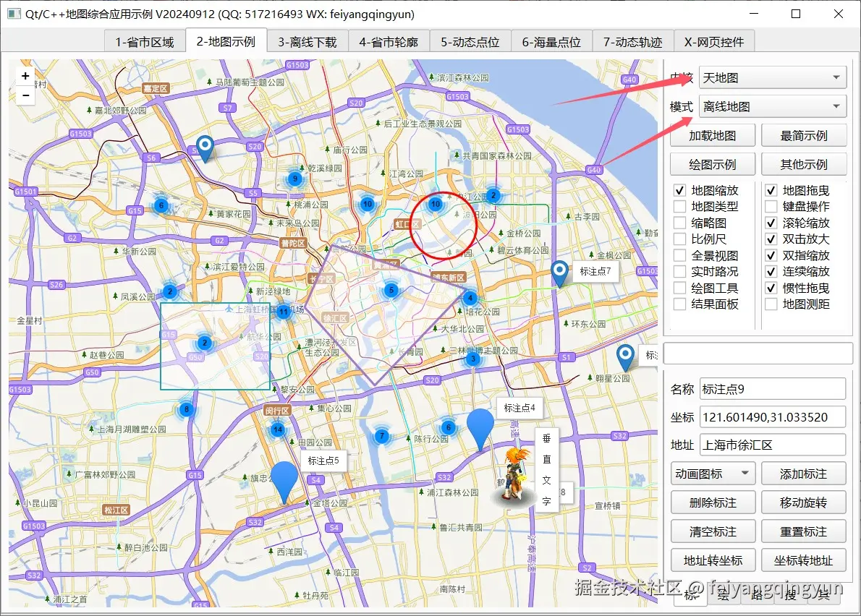
Task: Disable the 滚轮缩放 checkbox
Action: click(x=771, y=223)
